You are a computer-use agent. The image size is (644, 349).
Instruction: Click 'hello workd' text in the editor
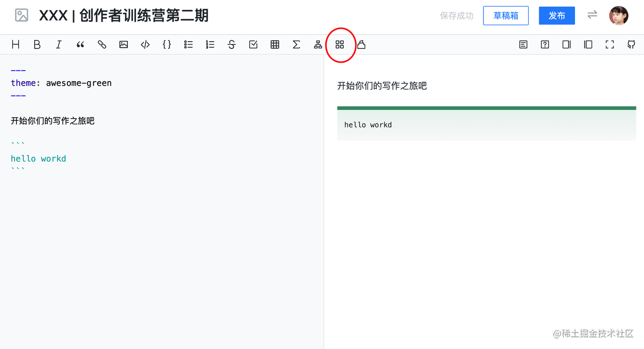click(38, 159)
